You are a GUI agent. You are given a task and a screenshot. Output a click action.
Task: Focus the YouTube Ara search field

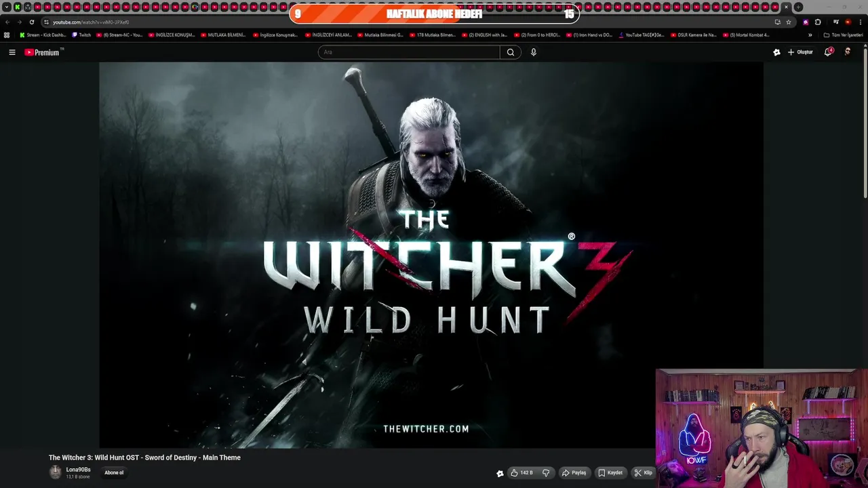[x=409, y=52]
